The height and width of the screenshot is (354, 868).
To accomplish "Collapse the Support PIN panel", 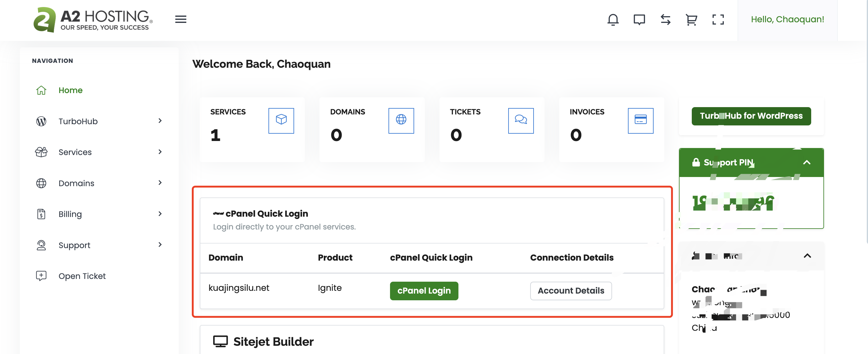I will tap(807, 162).
